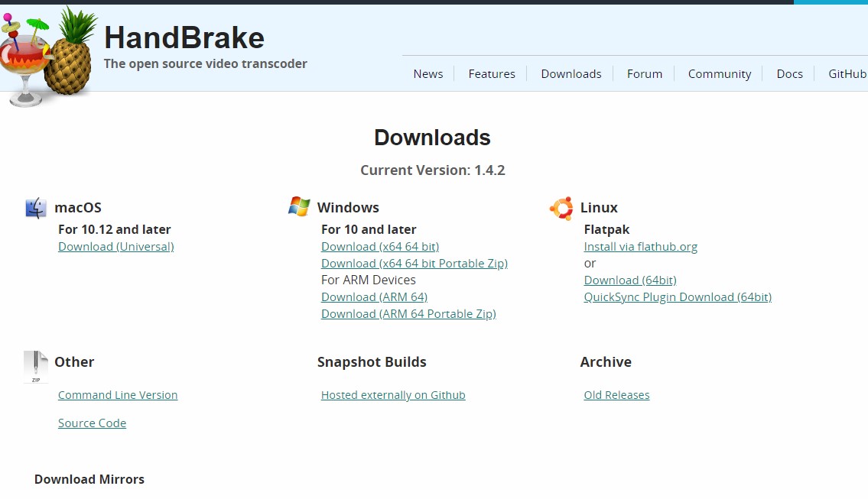Open the News page
The width and height of the screenshot is (868, 499).
427,73
